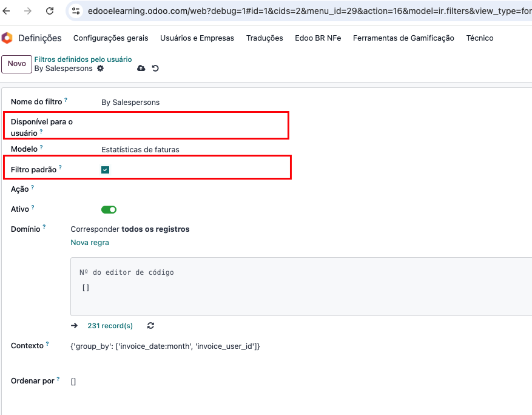Show help for Ação

point(33,187)
